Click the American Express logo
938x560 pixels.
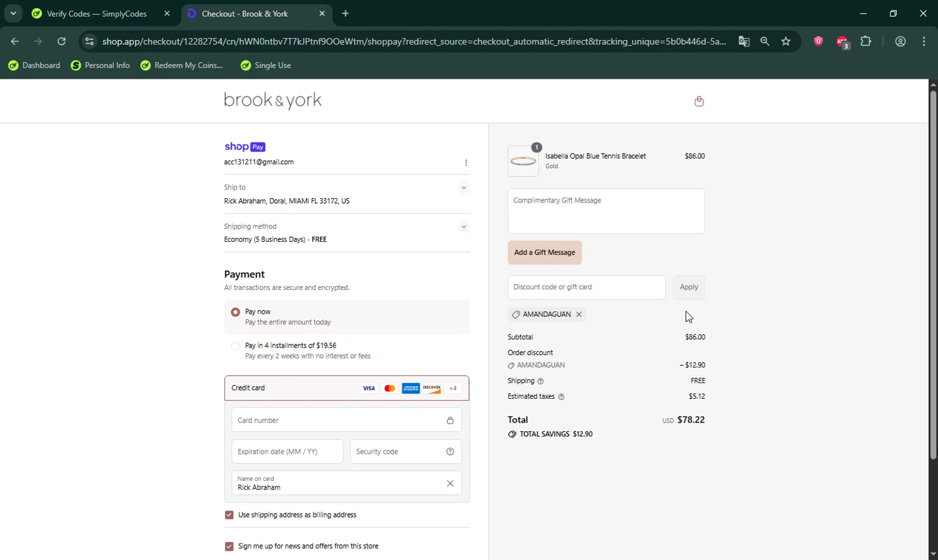(411, 388)
